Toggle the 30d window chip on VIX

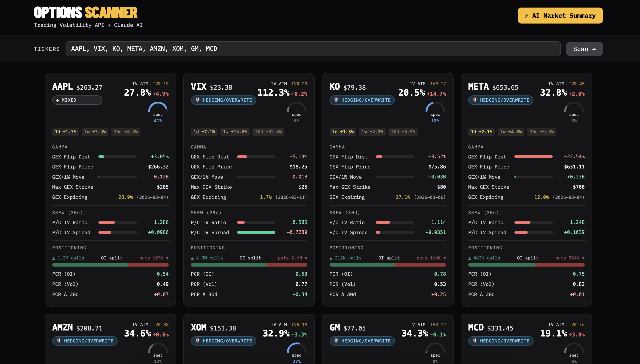point(268,132)
